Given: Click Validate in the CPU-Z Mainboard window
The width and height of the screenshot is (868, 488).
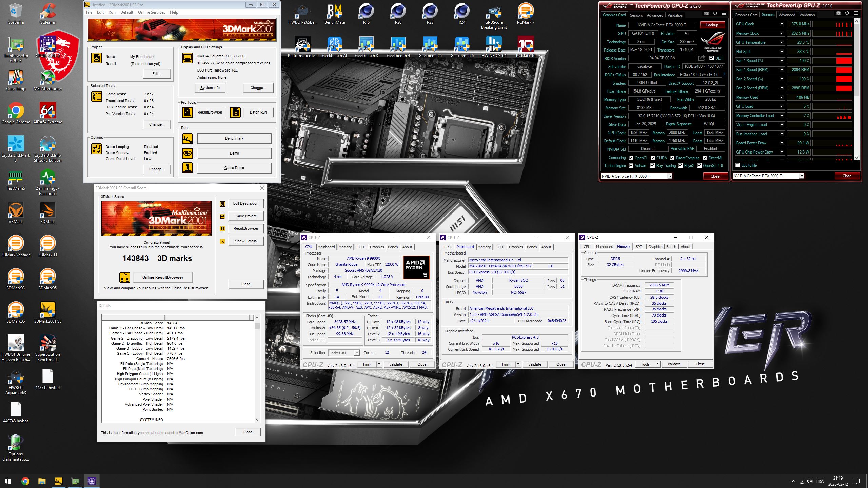Looking at the screenshot, I should tap(534, 364).
